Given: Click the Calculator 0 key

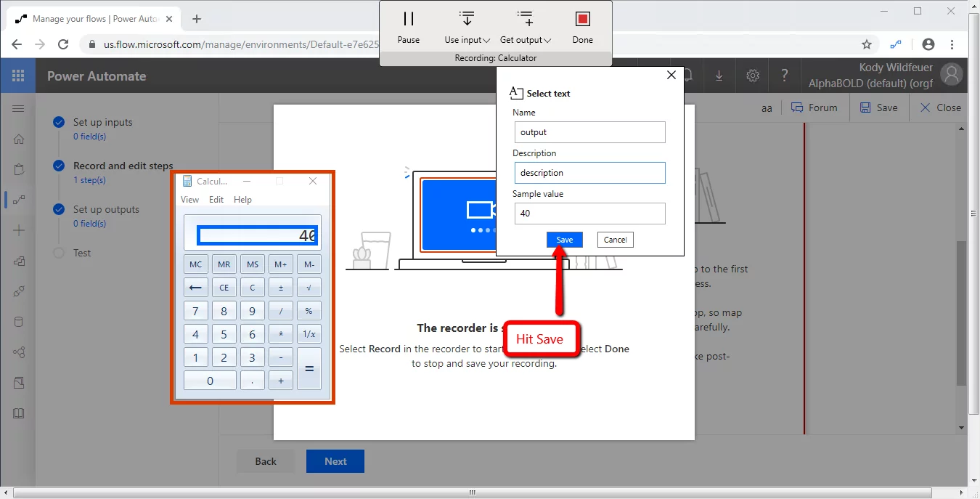Looking at the screenshot, I should [210, 381].
